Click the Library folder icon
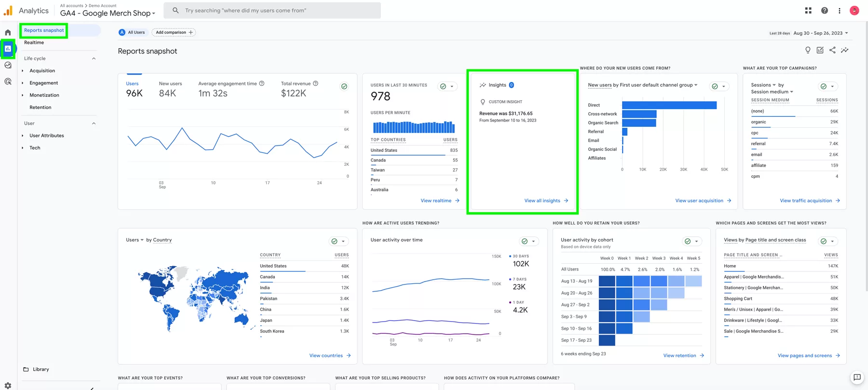The height and width of the screenshot is (390, 868). point(26,369)
